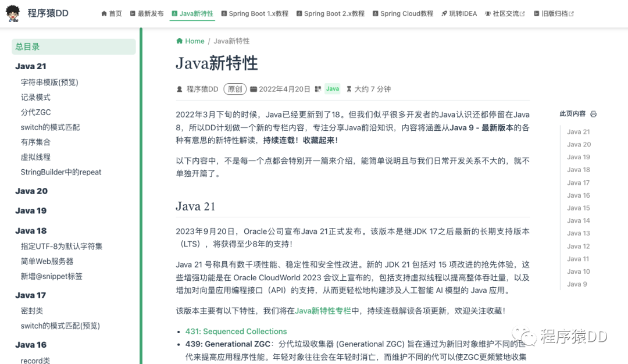Open the 431: Sequenced Collections link
This screenshot has width=628, height=364.
(x=237, y=331)
